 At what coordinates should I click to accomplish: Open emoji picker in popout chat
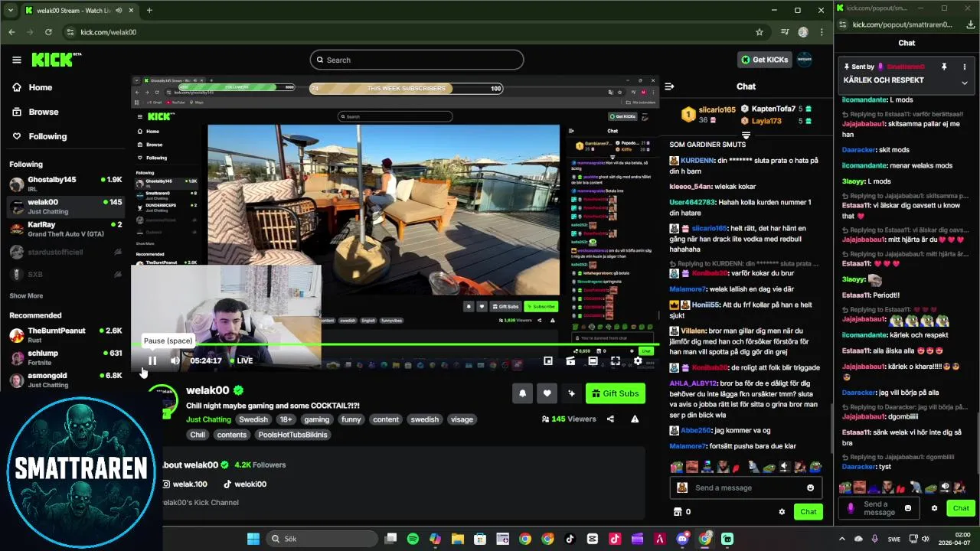tap(908, 508)
